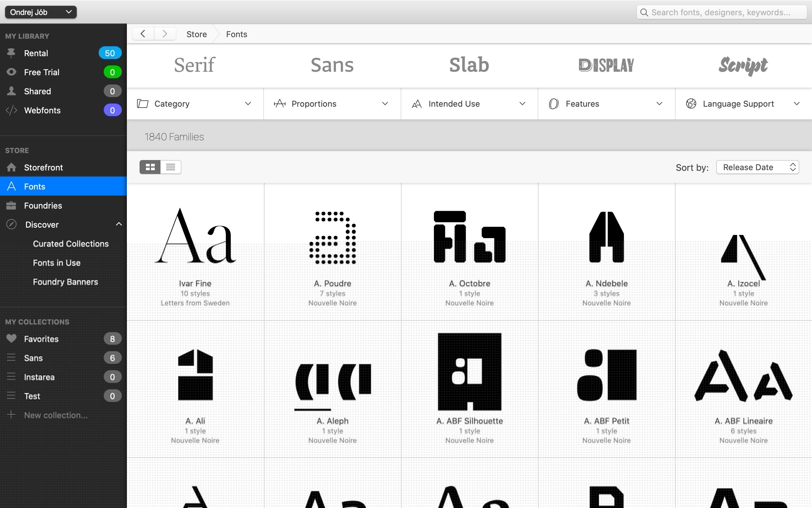
Task: Click the Shared person icon
Action: tap(11, 91)
